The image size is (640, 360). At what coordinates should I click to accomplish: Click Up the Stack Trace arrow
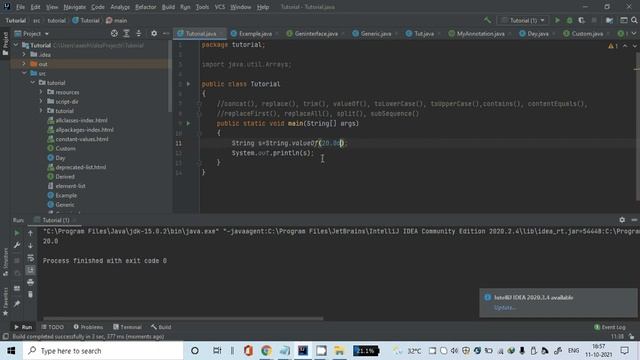tap(30, 233)
